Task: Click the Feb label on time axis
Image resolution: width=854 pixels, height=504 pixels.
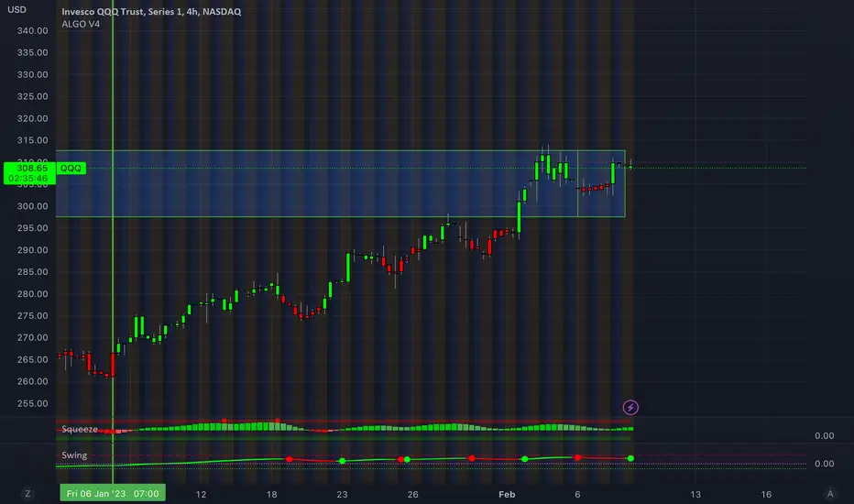Action: coord(507,494)
